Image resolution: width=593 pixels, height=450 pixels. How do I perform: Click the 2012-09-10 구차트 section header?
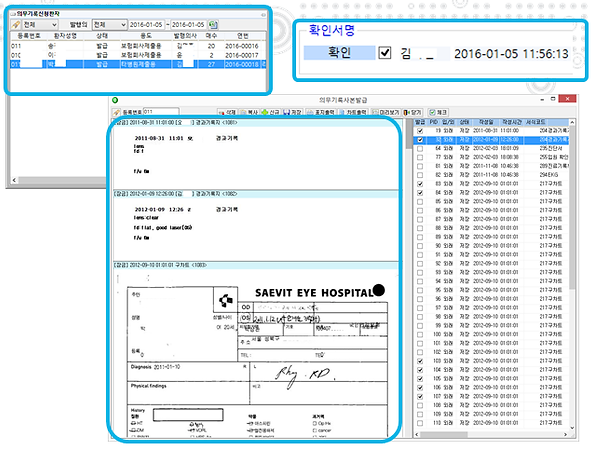256,265
